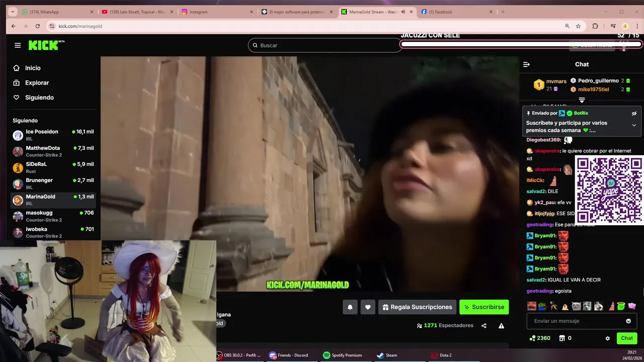Hide the pinned BotRix message
The image size is (644, 362).
634,114
